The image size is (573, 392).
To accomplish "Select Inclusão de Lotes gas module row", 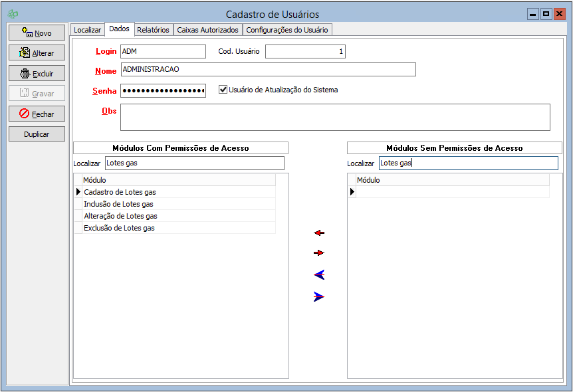I will pyautogui.click(x=118, y=204).
